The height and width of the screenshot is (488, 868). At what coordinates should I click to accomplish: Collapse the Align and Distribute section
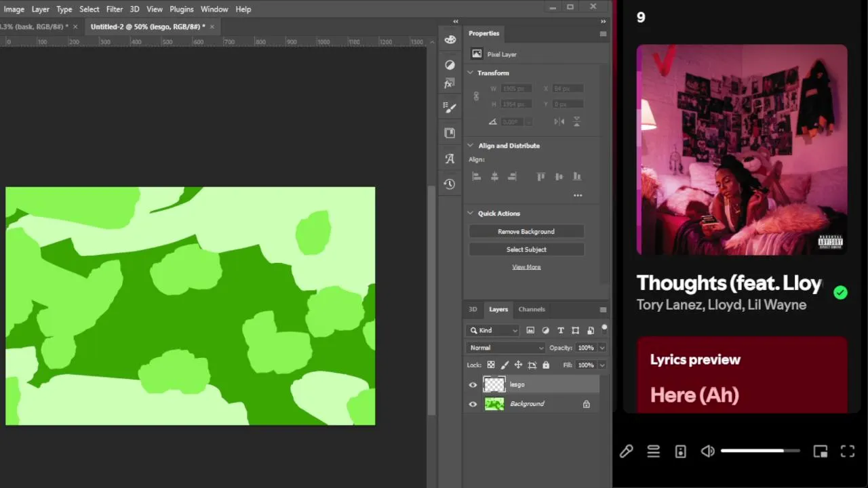[471, 146]
